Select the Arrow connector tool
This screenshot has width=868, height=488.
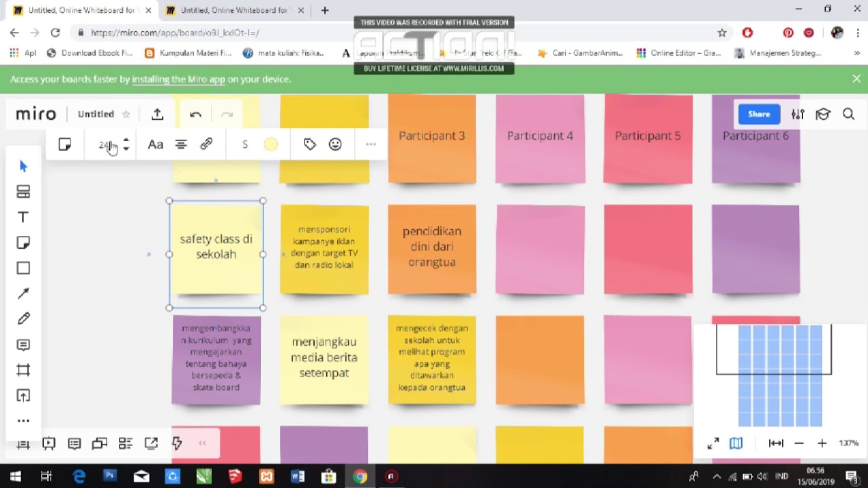tap(24, 293)
